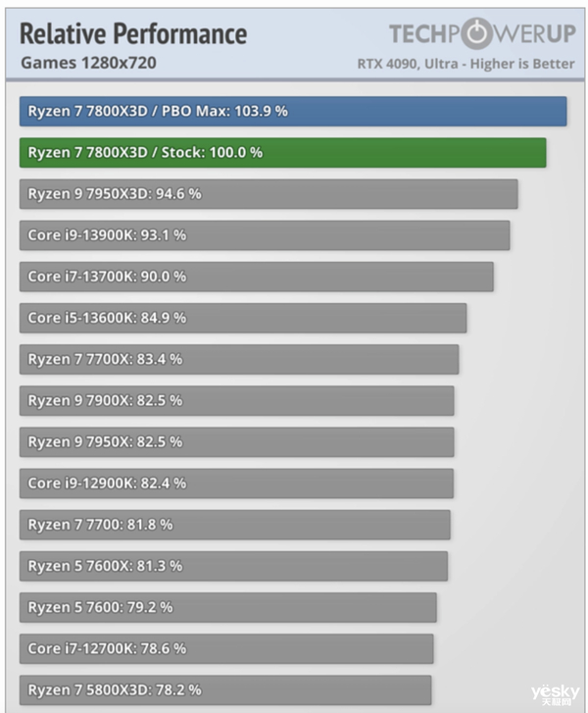
Task: Select the Ryzen 5 7600X bar
Action: [x=233, y=566]
